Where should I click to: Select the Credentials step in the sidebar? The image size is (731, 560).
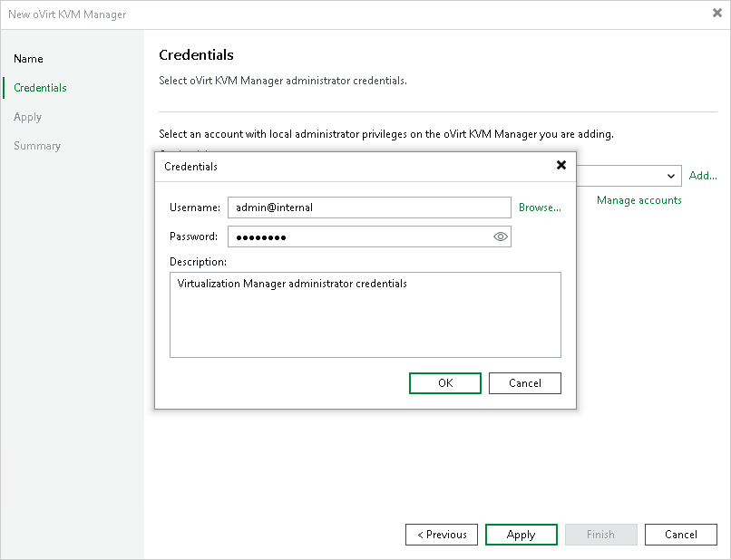[x=40, y=88]
